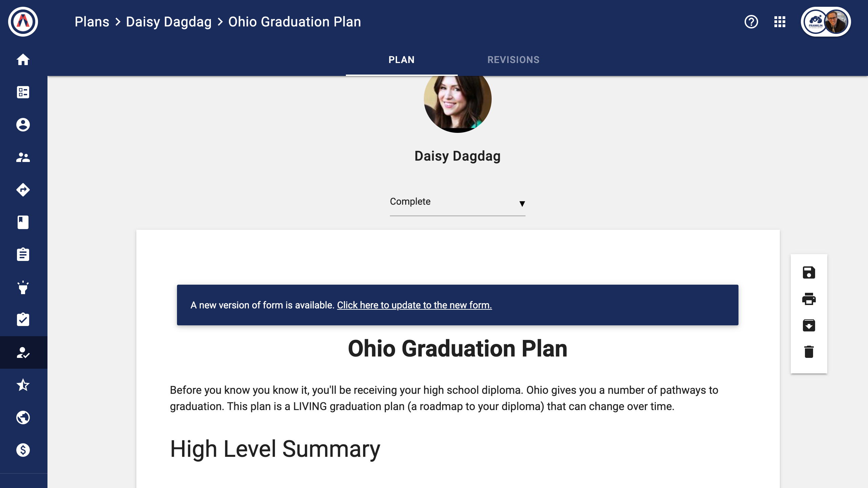The image size is (868, 488).
Task: Open the groups people sidebar icon
Action: tap(23, 157)
